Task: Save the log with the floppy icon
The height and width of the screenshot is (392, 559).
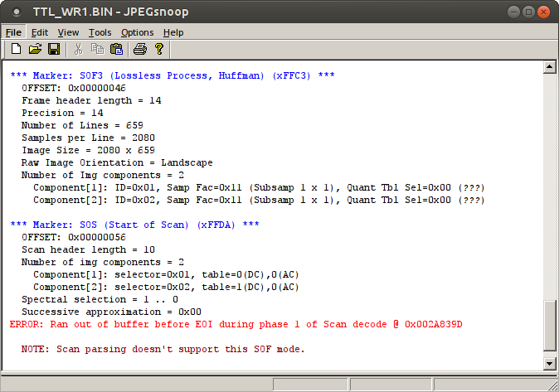Action: tap(54, 49)
